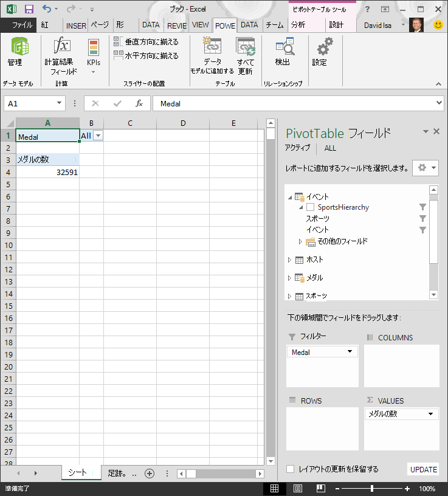Collapse the イベント table node
The image size is (448, 496).
(x=290, y=197)
